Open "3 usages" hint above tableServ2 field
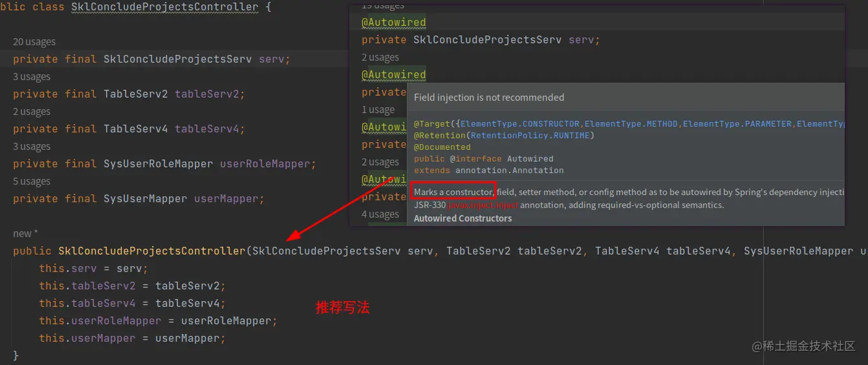 tap(32, 77)
